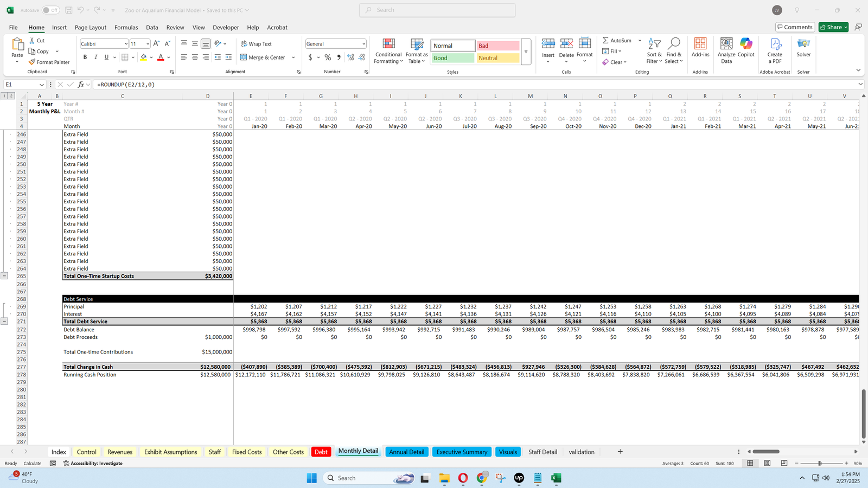Image resolution: width=868 pixels, height=488 pixels.
Task: Open the Name Box dropdown for E1
Action: tap(41, 85)
